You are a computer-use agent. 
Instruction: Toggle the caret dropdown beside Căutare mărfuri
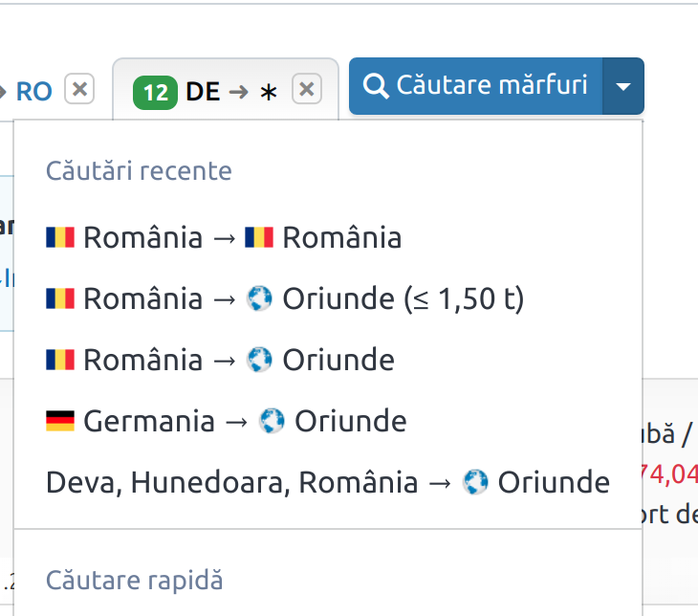coord(623,86)
